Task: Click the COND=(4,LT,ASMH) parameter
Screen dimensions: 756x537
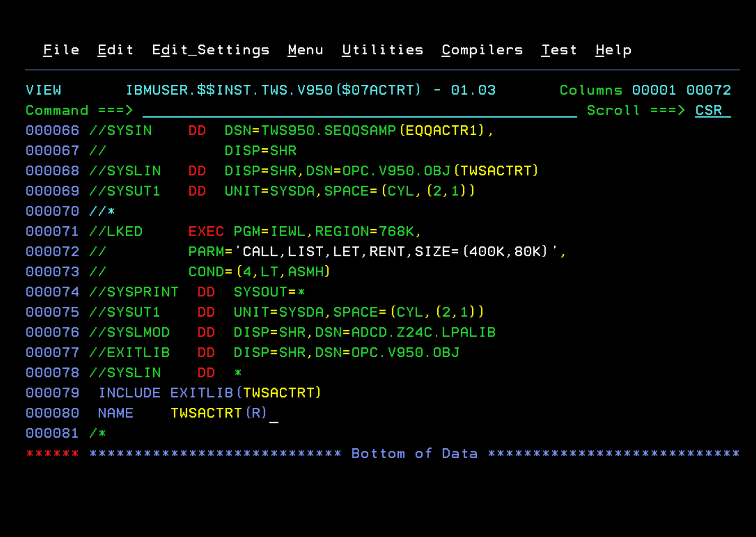Action: click(259, 272)
